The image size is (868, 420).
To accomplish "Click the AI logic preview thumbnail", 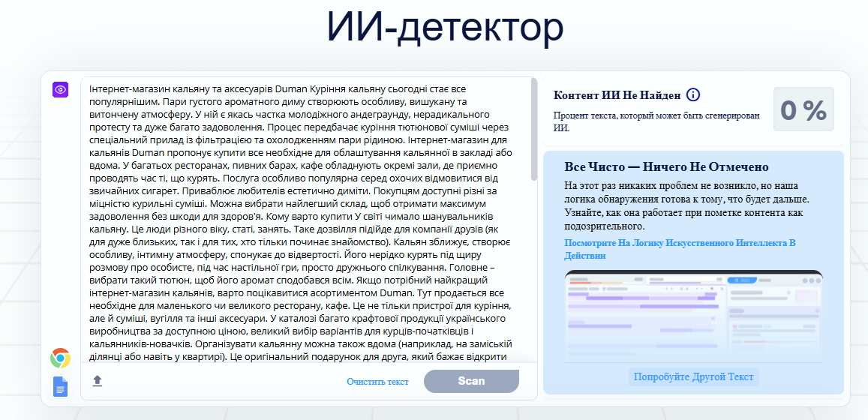I will [x=694, y=316].
